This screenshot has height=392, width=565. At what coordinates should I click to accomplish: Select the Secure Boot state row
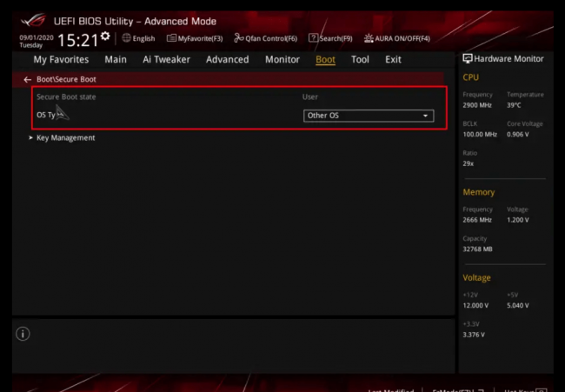tap(238, 97)
